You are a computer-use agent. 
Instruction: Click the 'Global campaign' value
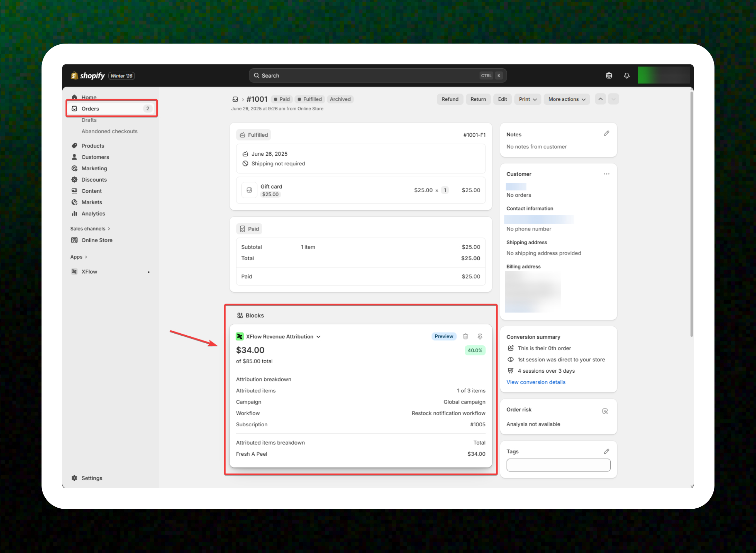pos(464,402)
